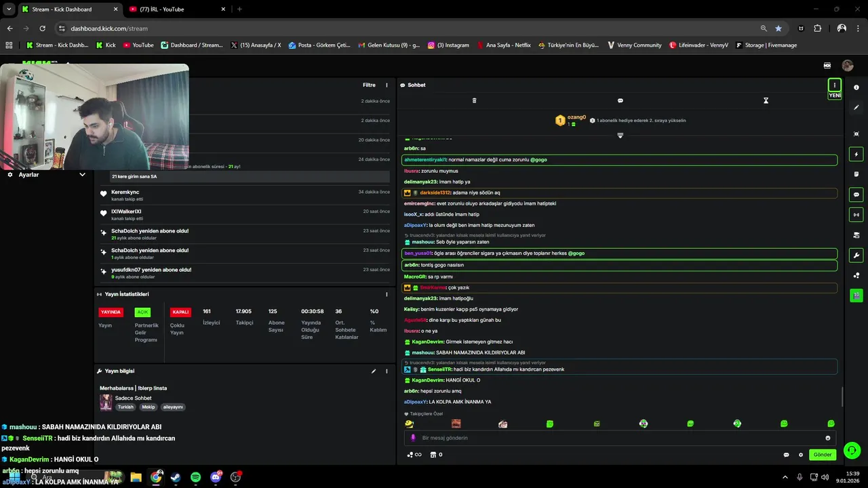Toggle the lightning bolt panel in right sidebar

pos(856,155)
